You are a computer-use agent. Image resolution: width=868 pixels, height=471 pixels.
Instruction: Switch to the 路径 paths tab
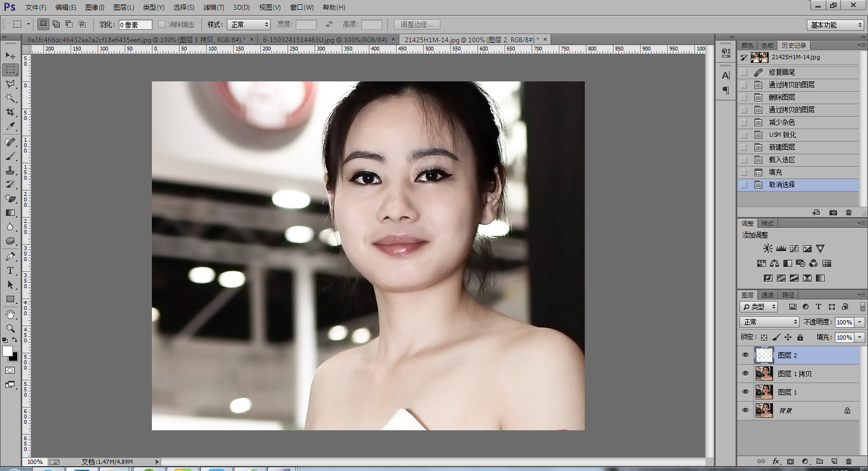[788, 295]
